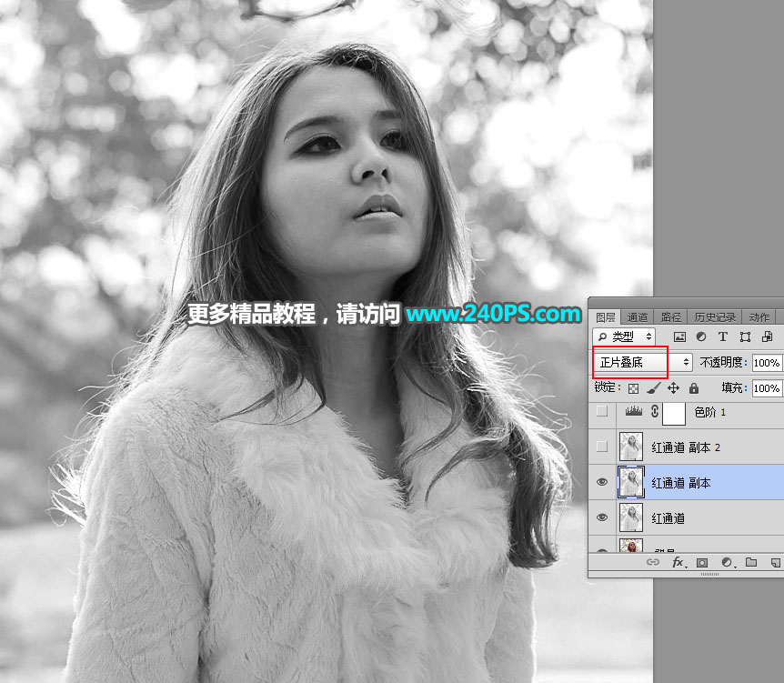This screenshot has width=784, height=683.
Task: Filter layers by text type icon
Action: [x=722, y=337]
